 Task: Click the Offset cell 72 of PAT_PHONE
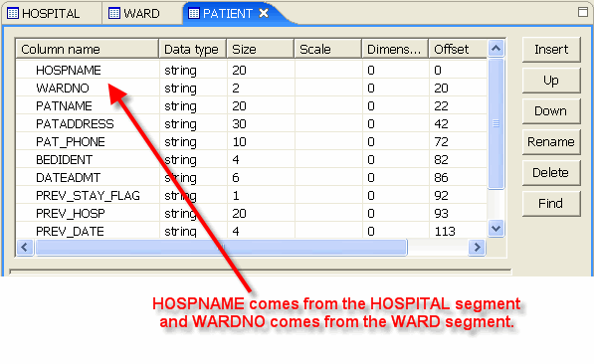(458, 141)
